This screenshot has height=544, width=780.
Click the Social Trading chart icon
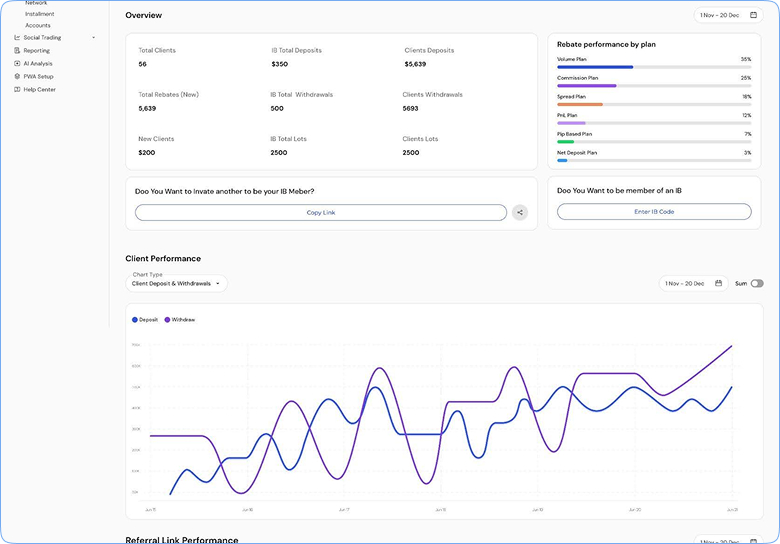click(x=17, y=37)
